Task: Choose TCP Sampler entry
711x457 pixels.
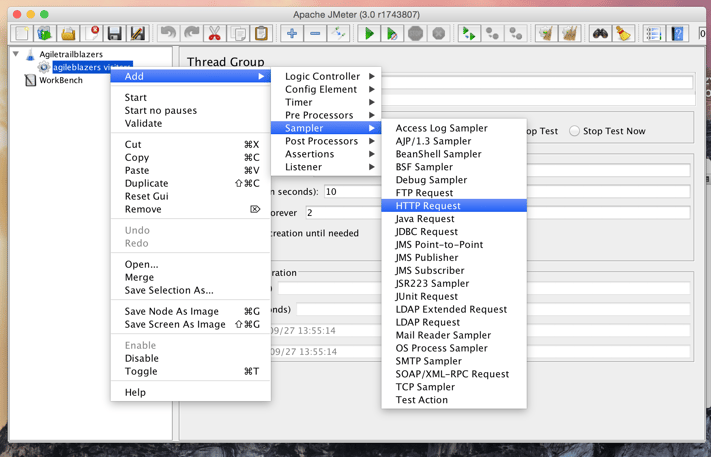Action: [454, 387]
